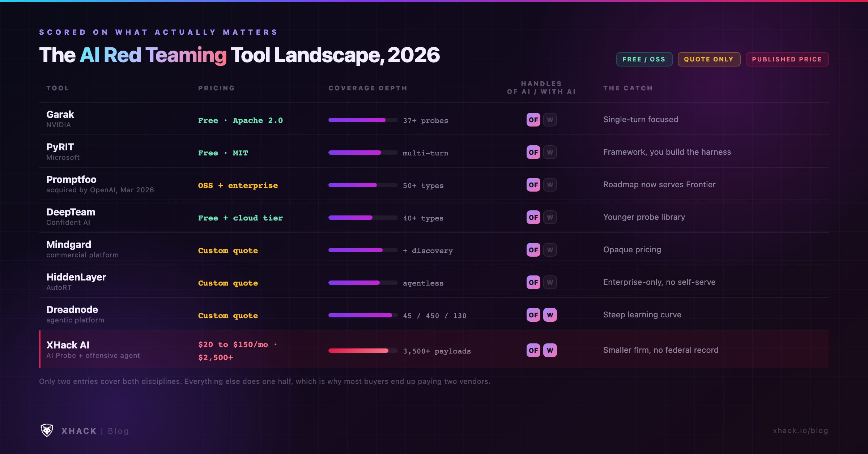This screenshot has height=454, width=868.
Task: Click the Dreadnode tool name
Action: 72,310
